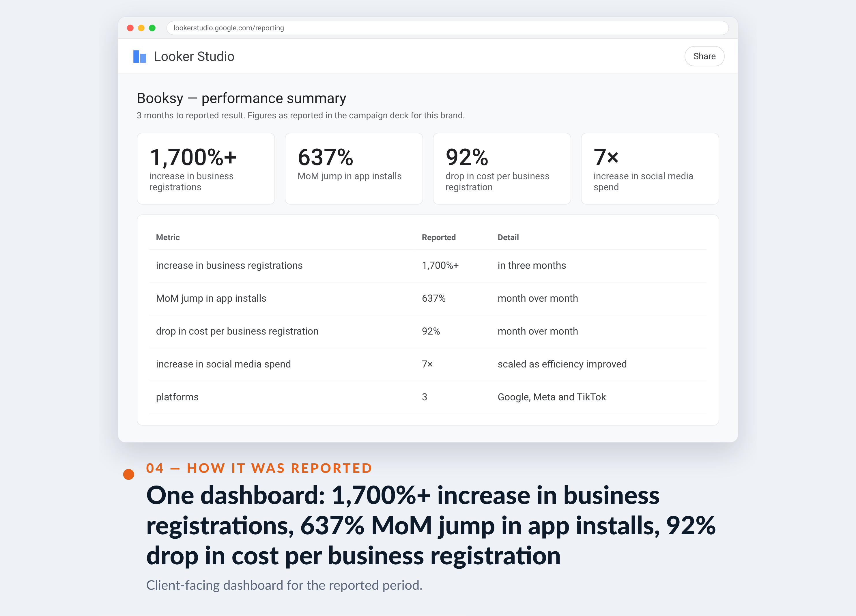Click the 'One dashboard: 1,700%+' headline
The width and height of the screenshot is (856, 616).
pos(431,525)
